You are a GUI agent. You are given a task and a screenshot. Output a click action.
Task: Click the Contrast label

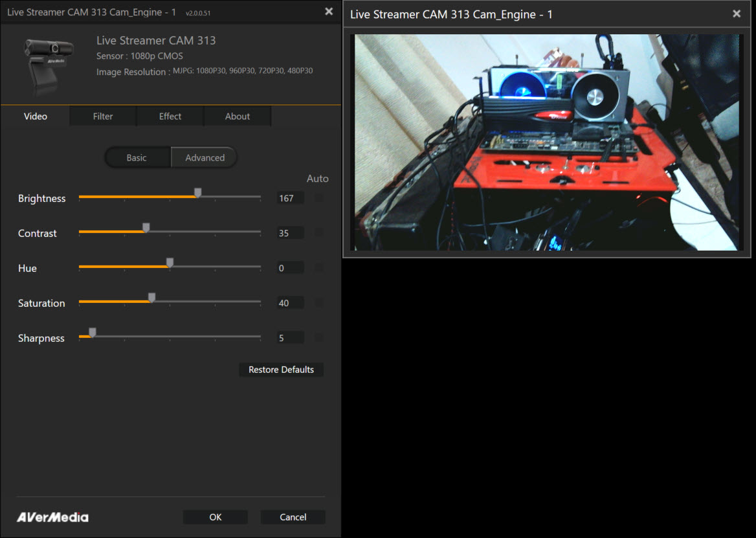pos(37,233)
